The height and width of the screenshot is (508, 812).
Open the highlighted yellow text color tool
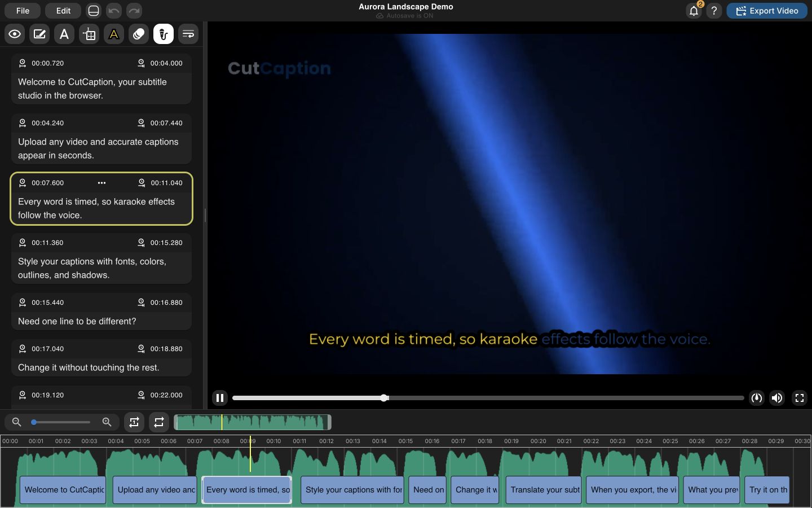[114, 34]
